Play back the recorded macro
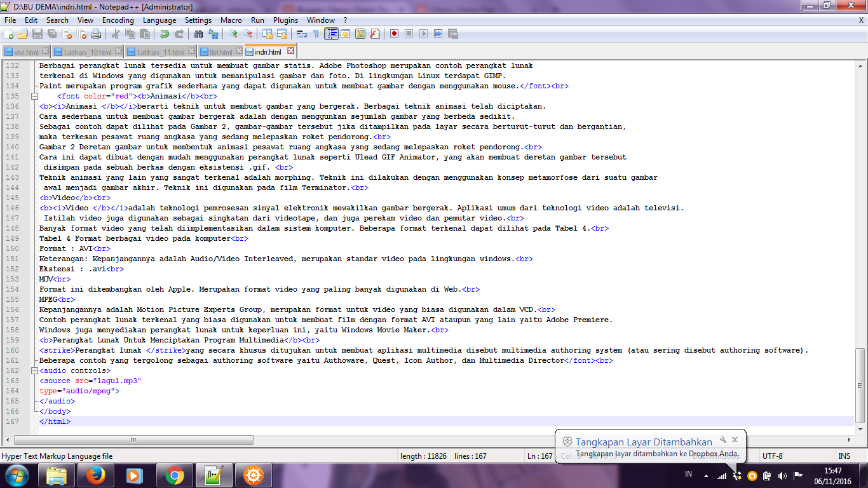The width and height of the screenshot is (868, 488). pos(424,34)
